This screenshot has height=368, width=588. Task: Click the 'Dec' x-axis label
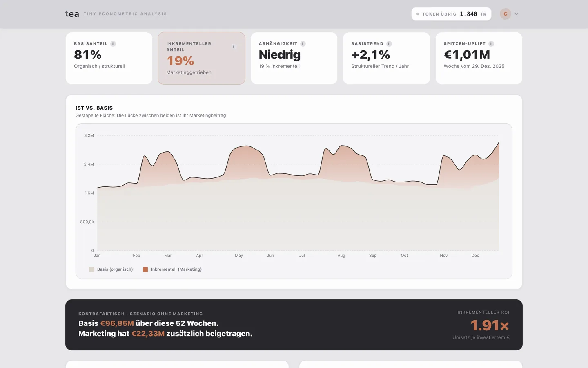click(x=475, y=256)
